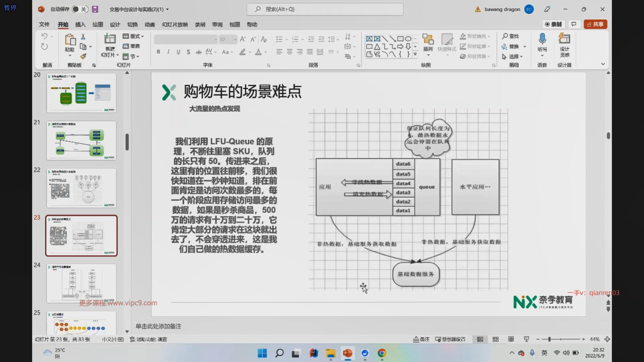Image resolution: width=644 pixels, height=362 pixels.
Task: Click the Share (共享) button
Action: tap(595, 24)
